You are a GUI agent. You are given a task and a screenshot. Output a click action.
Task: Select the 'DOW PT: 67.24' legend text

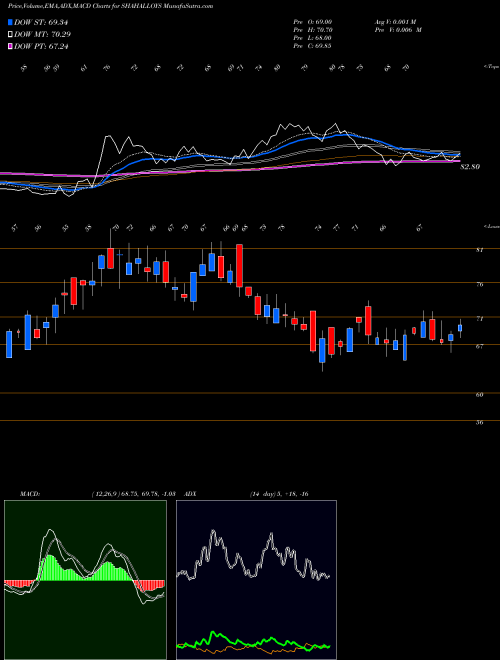pyautogui.click(x=41, y=46)
